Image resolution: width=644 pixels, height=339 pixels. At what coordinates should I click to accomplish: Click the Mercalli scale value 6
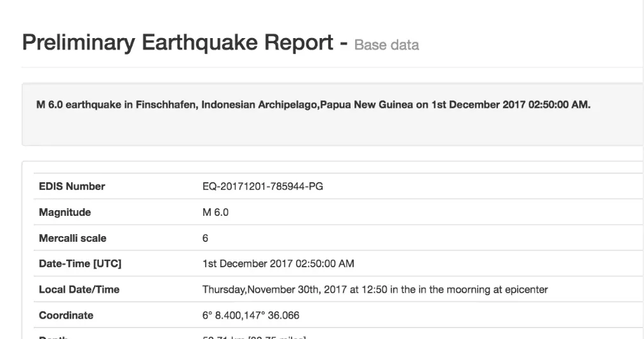[205, 238]
